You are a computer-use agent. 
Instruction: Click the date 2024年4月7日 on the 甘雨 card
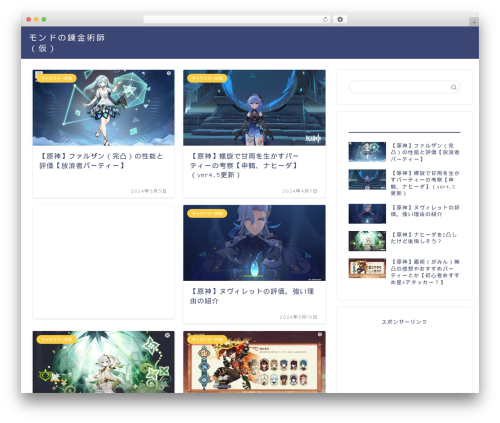[300, 191]
